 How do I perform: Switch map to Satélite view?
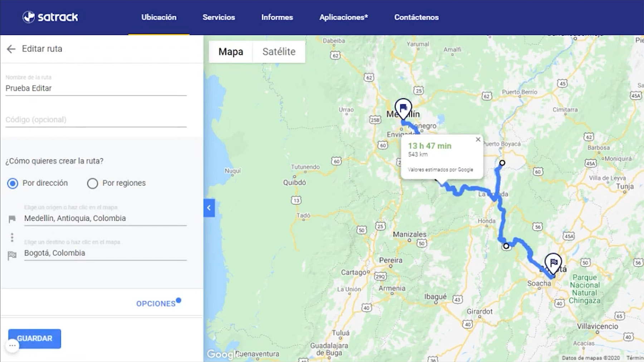click(x=279, y=52)
